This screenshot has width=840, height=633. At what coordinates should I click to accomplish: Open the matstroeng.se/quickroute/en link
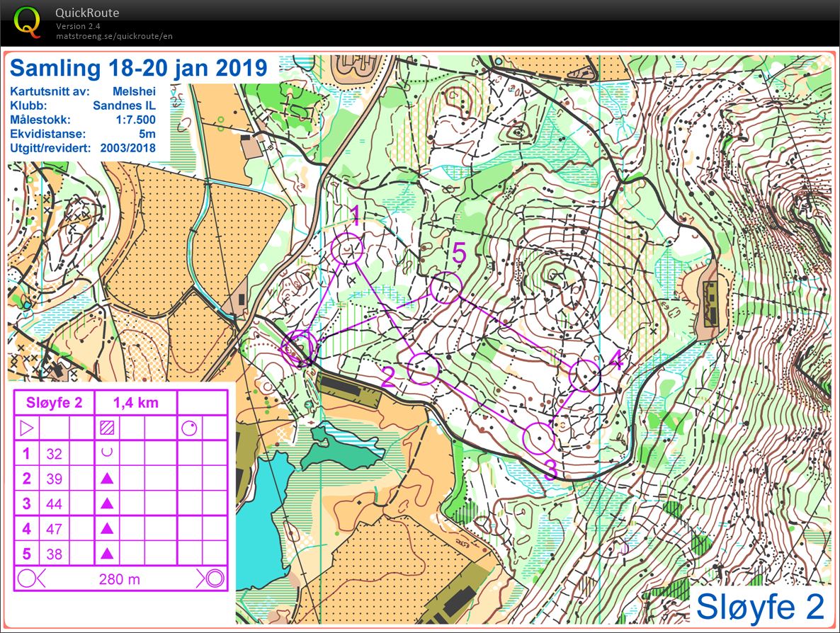(x=114, y=35)
